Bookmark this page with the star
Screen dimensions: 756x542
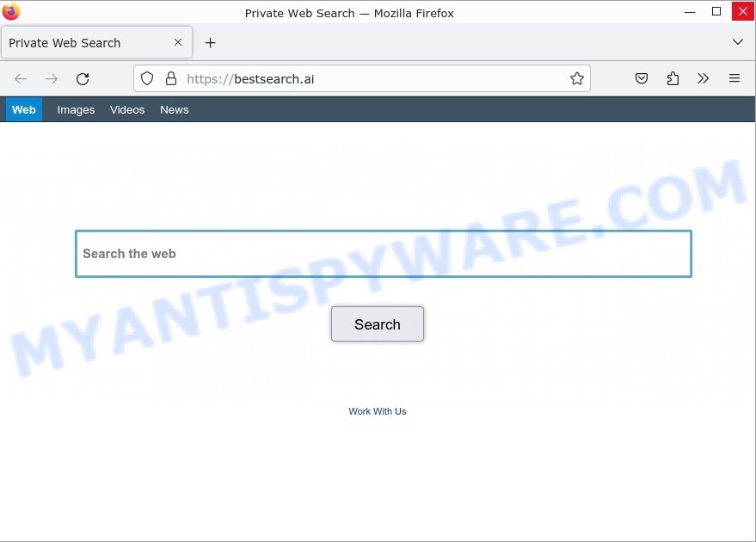(x=576, y=78)
